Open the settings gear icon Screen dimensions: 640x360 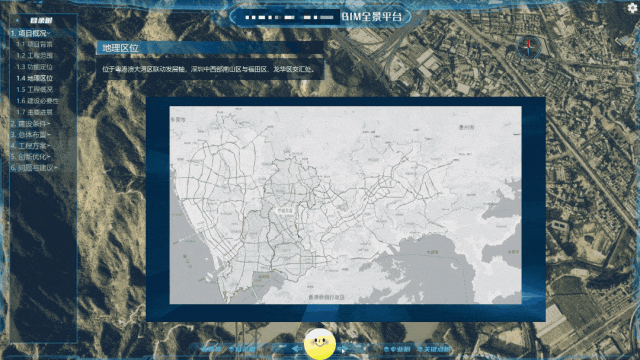(x=632, y=8)
